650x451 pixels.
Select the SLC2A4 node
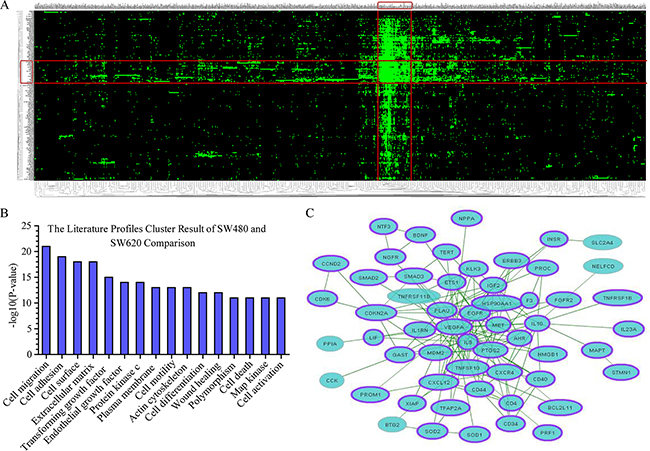[x=602, y=242]
